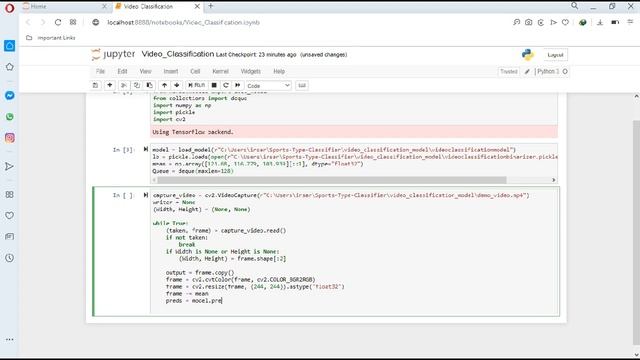This screenshot has height=360, width=640.
Task: Click the horizontal scrollbar of cell 3
Action: 332,180
